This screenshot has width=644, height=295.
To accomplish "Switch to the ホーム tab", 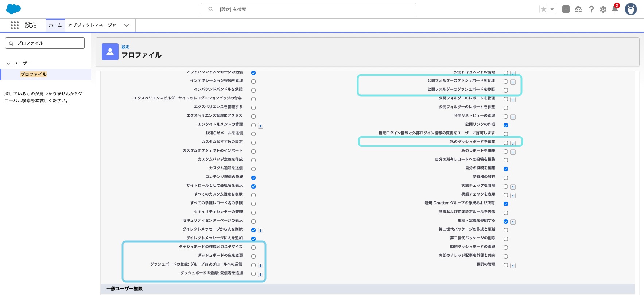I will tap(55, 25).
